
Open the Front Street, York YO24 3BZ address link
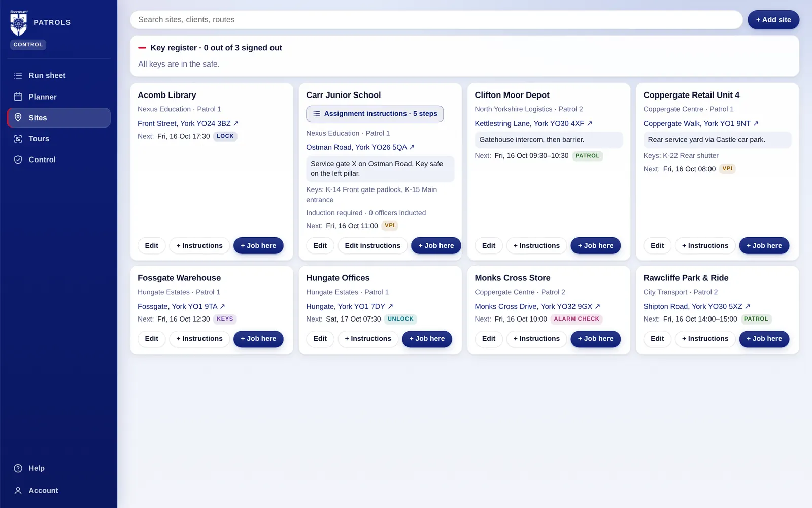tap(188, 123)
